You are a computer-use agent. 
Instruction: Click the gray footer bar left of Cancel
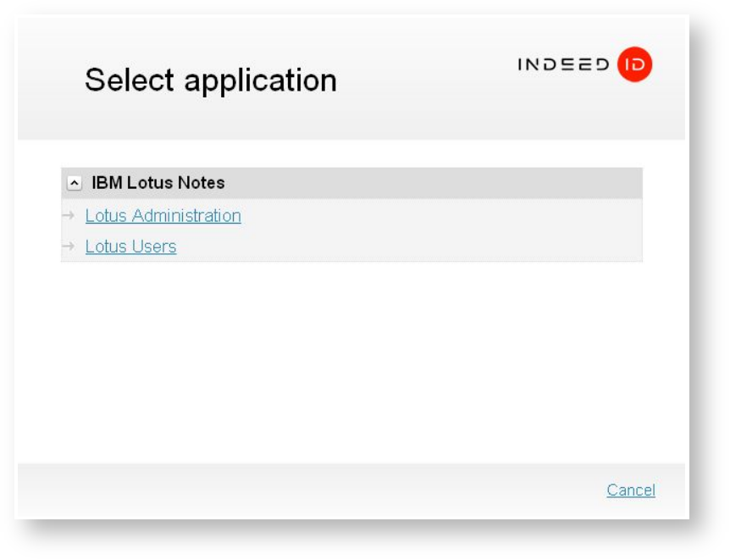click(296, 491)
